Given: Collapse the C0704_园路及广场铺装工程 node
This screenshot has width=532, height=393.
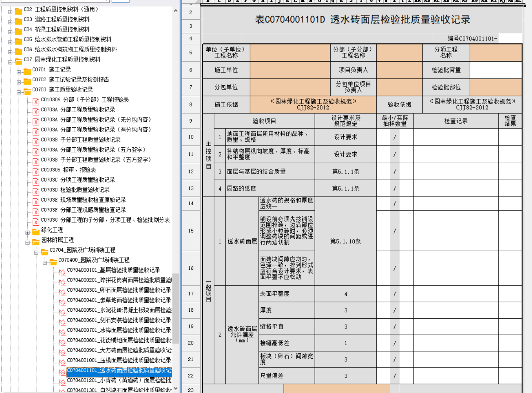Looking at the screenshot, I should click(36, 253).
